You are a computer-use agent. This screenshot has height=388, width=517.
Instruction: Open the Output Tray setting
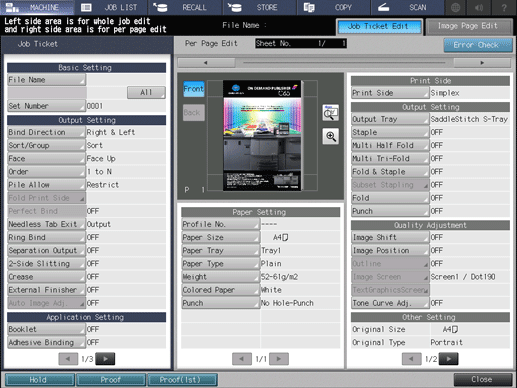[x=390, y=119]
